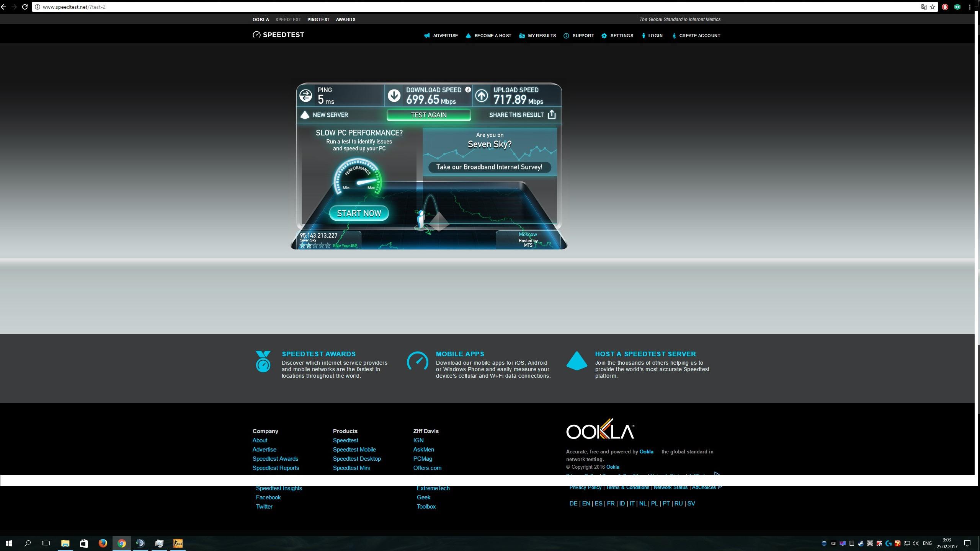Open the green eye extension icon

pos(957,7)
